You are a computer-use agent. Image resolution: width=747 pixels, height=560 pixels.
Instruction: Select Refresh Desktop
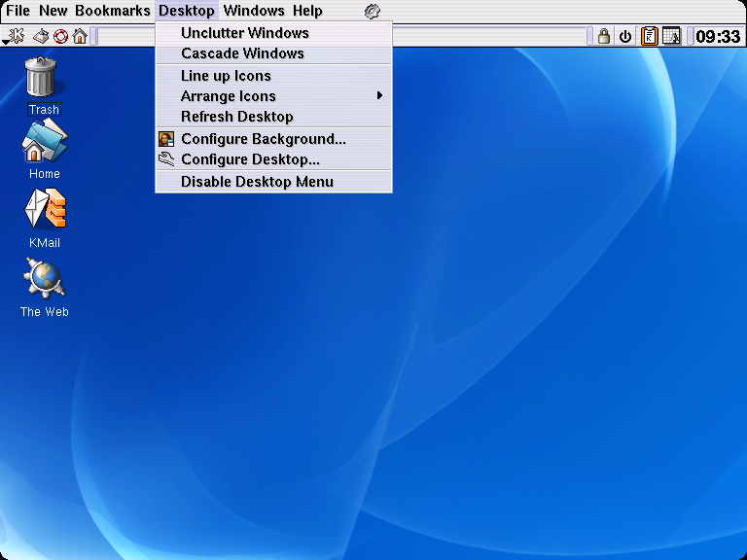(x=274, y=117)
